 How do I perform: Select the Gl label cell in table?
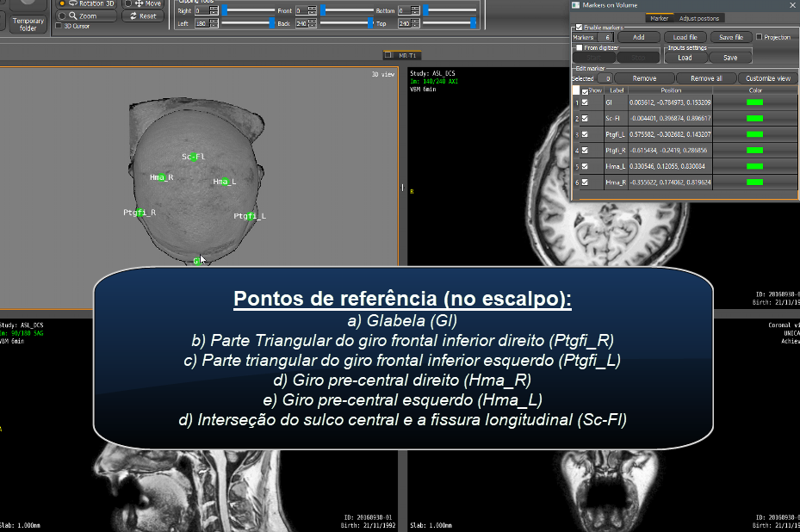616,102
